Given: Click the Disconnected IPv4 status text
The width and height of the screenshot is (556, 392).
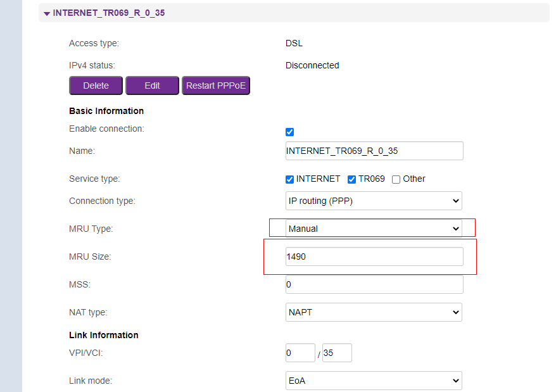Looking at the screenshot, I should tap(312, 65).
